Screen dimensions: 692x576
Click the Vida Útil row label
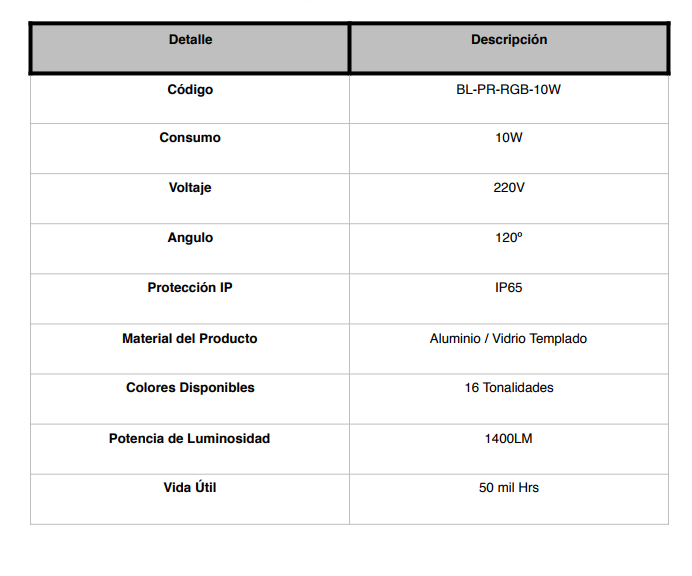click(190, 487)
